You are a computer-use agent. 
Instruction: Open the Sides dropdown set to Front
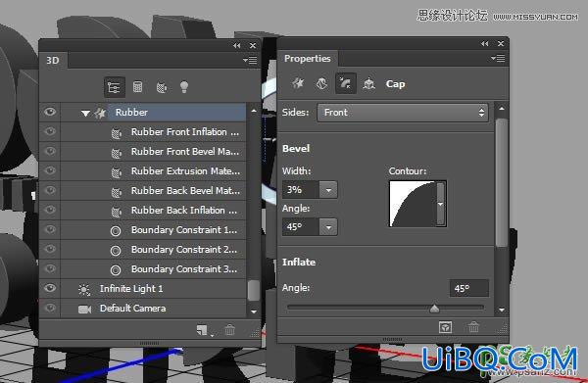(x=403, y=113)
